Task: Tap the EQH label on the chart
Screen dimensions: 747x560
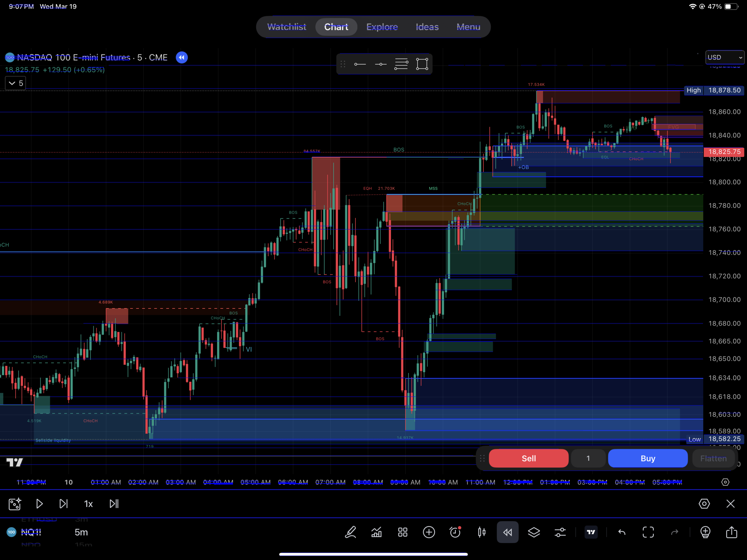Action: click(367, 189)
